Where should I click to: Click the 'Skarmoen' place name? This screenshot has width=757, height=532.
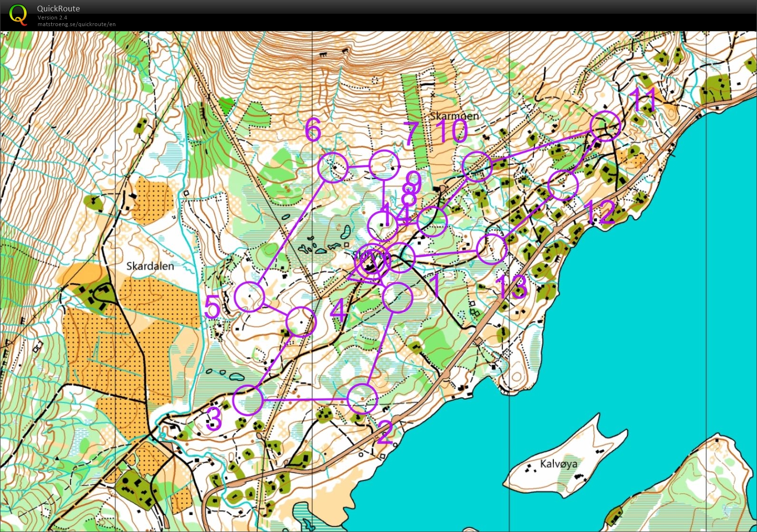coord(454,116)
